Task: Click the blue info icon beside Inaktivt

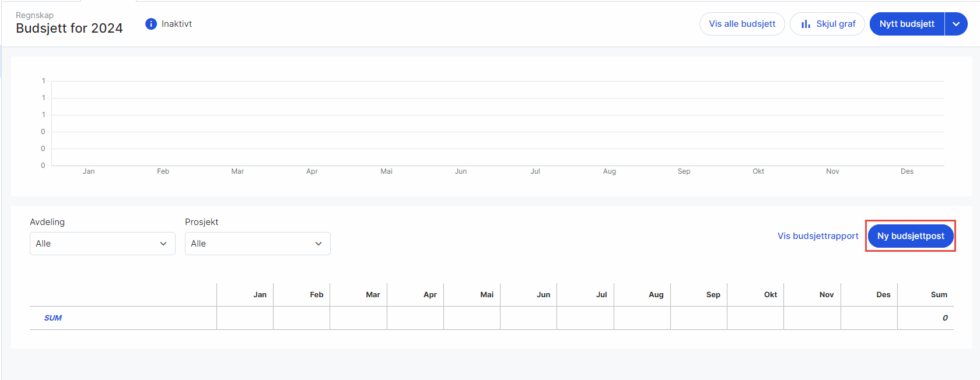Action: click(151, 24)
